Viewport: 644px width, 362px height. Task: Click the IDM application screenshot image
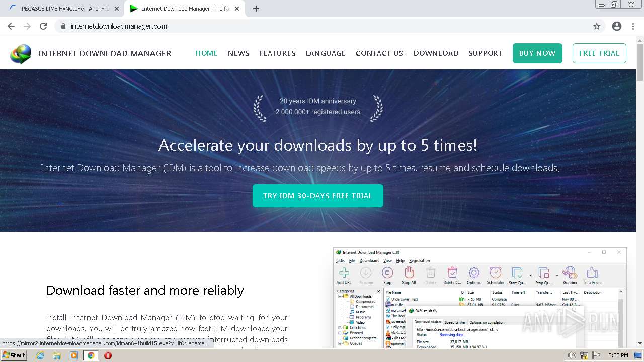[x=480, y=298]
